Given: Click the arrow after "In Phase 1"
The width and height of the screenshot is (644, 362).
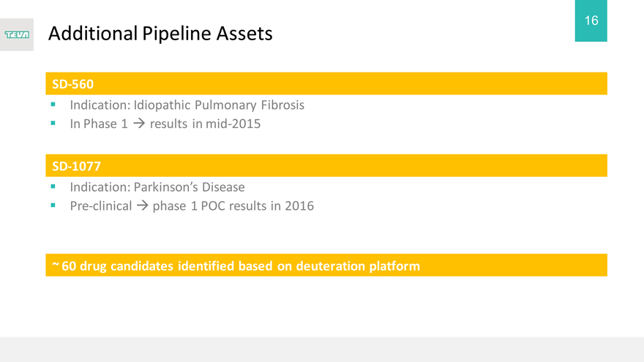Looking at the screenshot, I should pos(137,124).
